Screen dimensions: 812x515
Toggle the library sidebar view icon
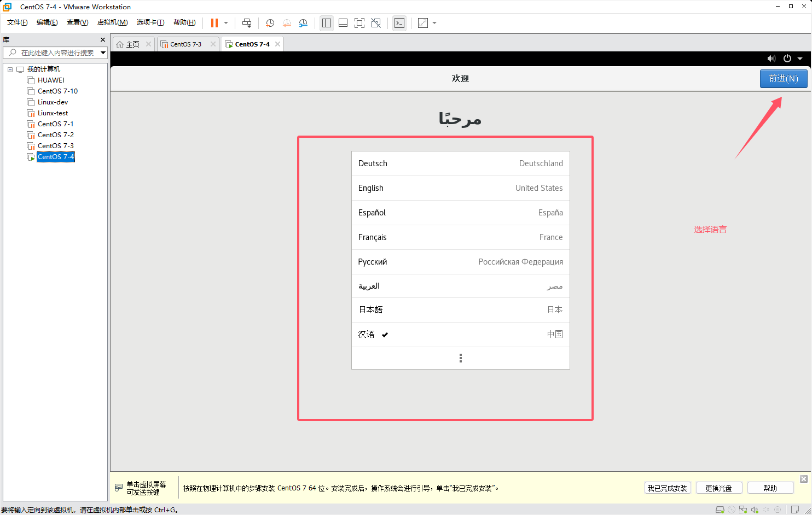(x=327, y=23)
